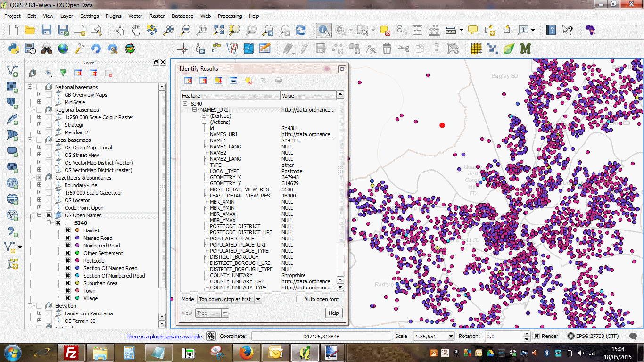Select the Measure line ruler tool
The image size is (644, 362).
pos(451,30)
